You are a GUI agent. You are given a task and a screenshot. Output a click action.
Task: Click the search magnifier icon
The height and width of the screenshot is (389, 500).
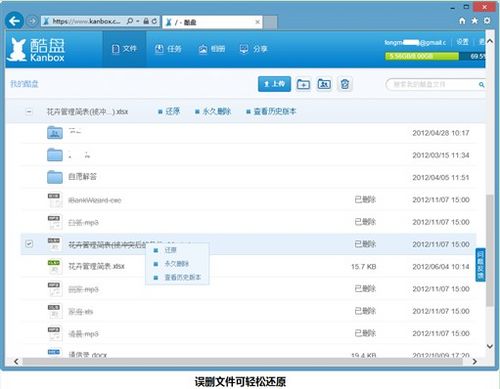[x=481, y=85]
